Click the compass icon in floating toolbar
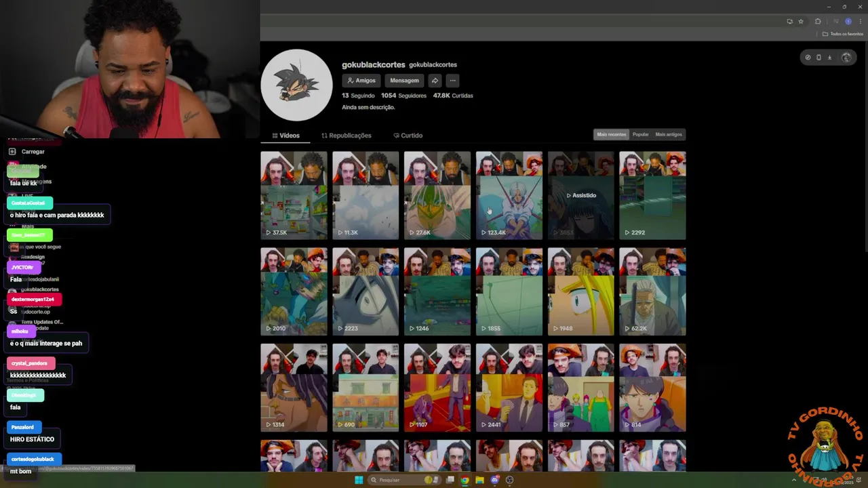Screen dimensions: 868x488 pyautogui.click(x=808, y=58)
